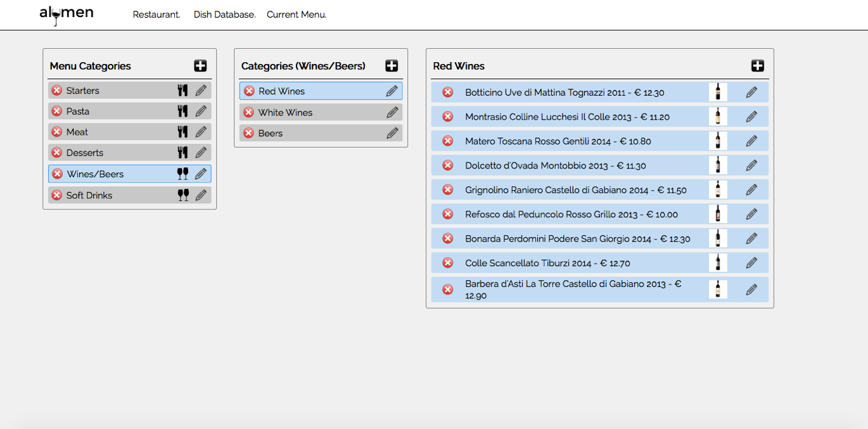Delete the Red Wines subcategory
Image resolution: width=868 pixels, height=429 pixels.
pyautogui.click(x=249, y=91)
